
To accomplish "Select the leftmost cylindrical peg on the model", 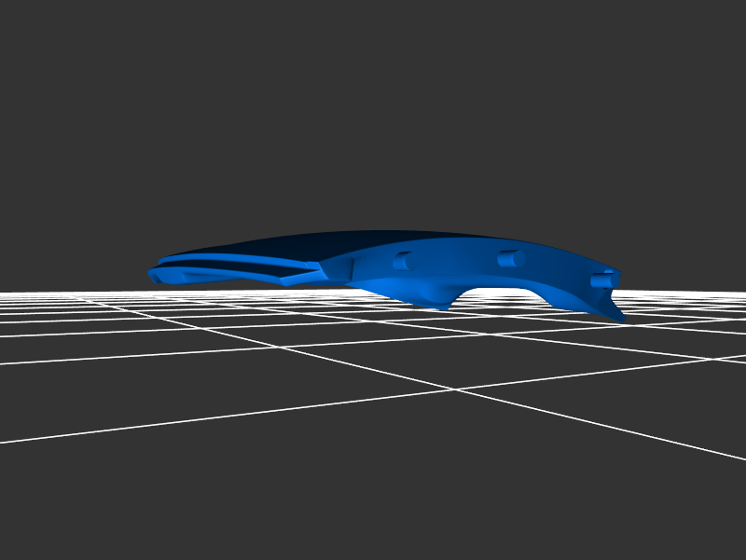I will coord(403,261).
